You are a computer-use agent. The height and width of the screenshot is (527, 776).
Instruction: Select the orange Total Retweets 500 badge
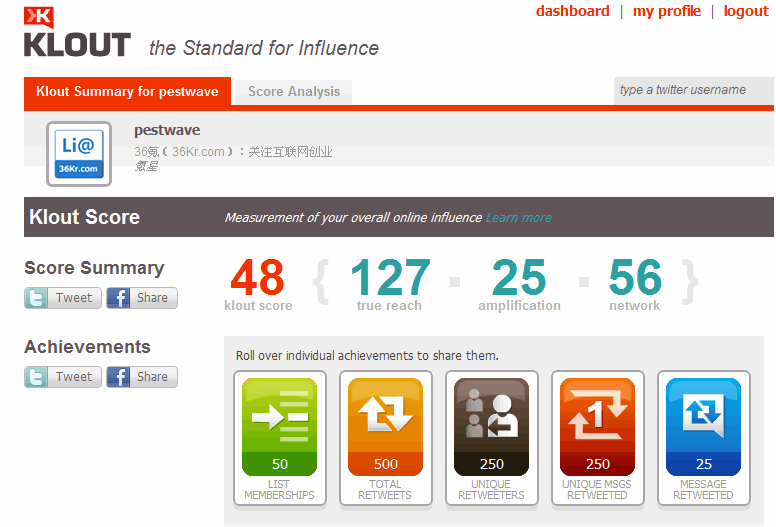[x=386, y=438]
